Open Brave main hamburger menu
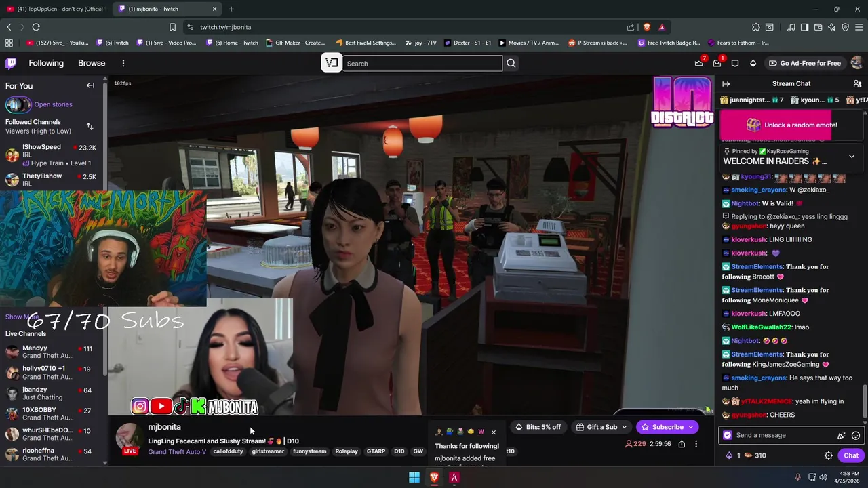This screenshot has width=868, height=488. pos(859,27)
